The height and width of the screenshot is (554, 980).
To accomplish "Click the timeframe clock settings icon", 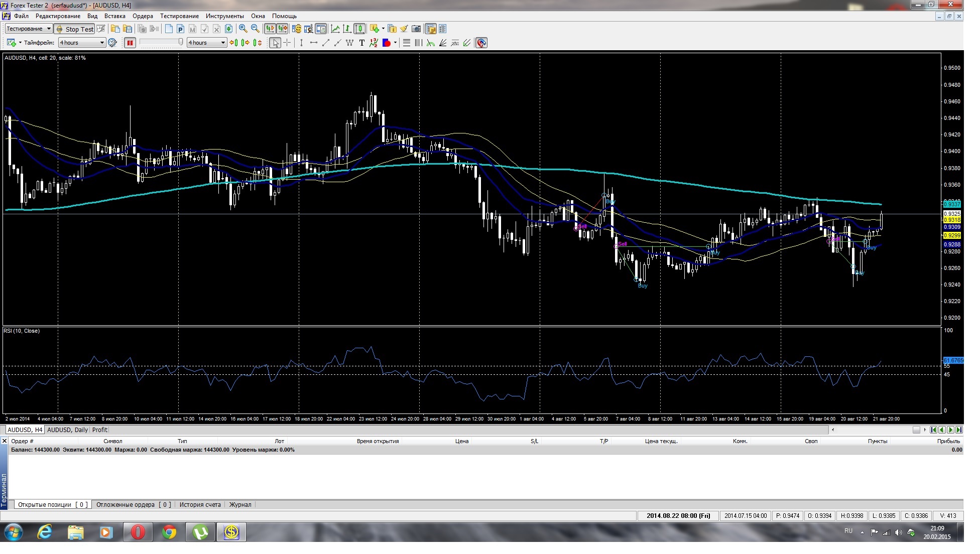I will point(112,43).
